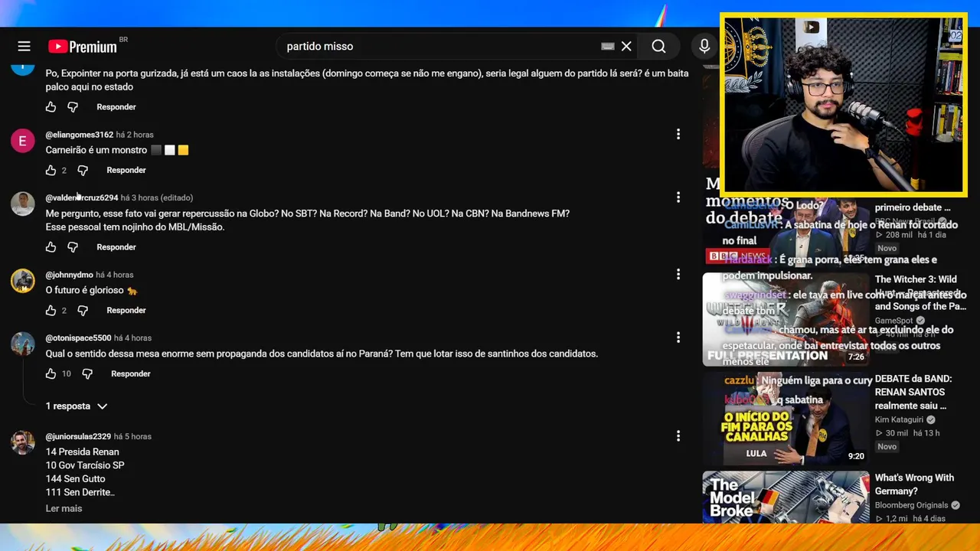Select the line "14 Presida Renan"
980x551 pixels.
(x=83, y=452)
